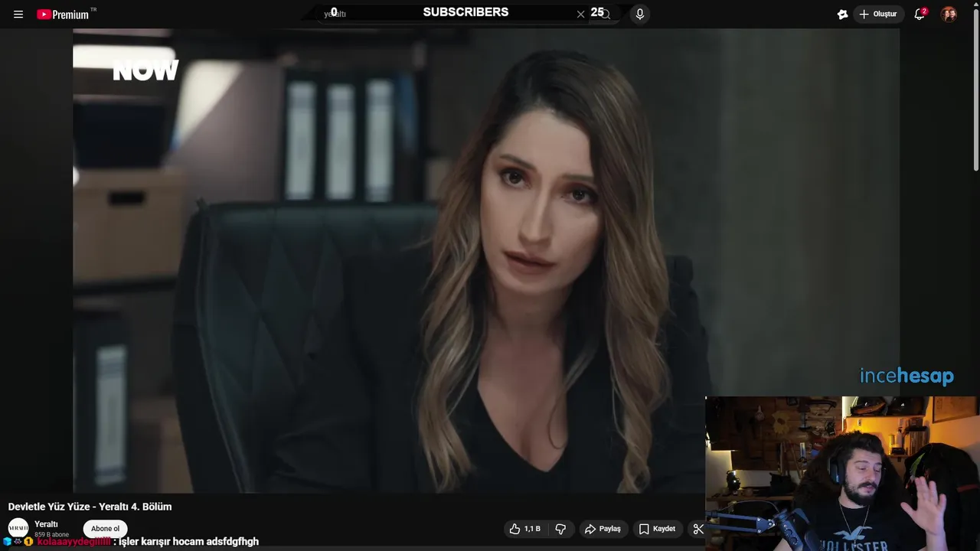Open the hamburger guide menu
Image resolution: width=980 pixels, height=551 pixels.
click(18, 15)
